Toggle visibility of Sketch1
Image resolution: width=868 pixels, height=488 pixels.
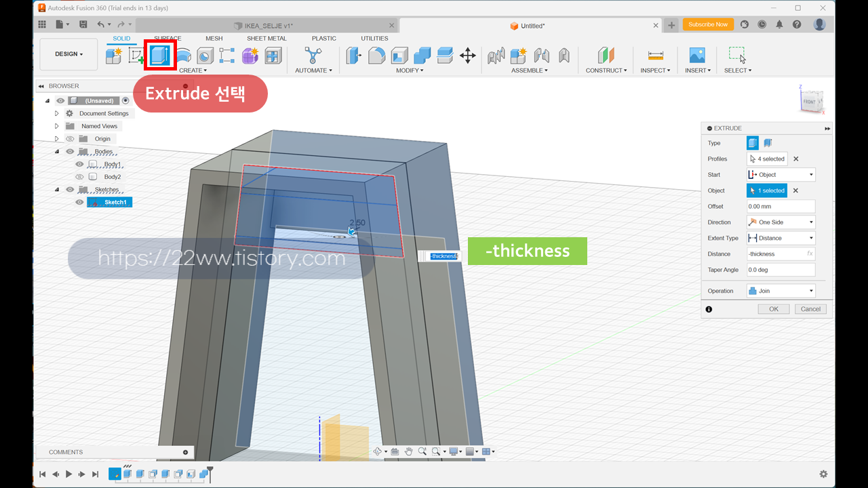tap(79, 202)
